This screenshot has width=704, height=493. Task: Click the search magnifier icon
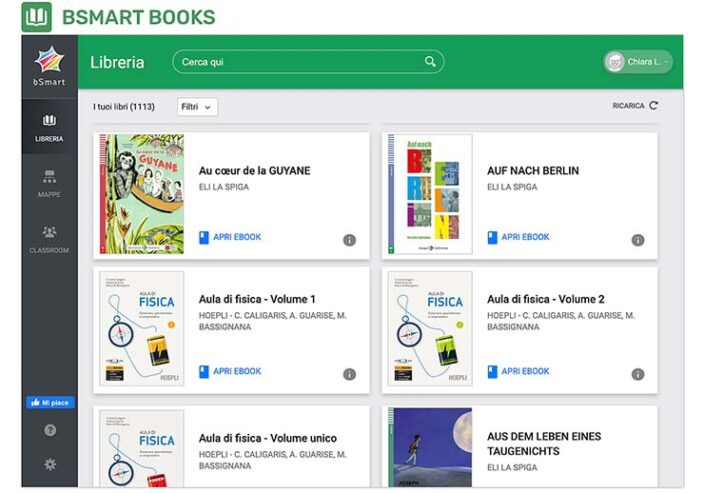430,62
